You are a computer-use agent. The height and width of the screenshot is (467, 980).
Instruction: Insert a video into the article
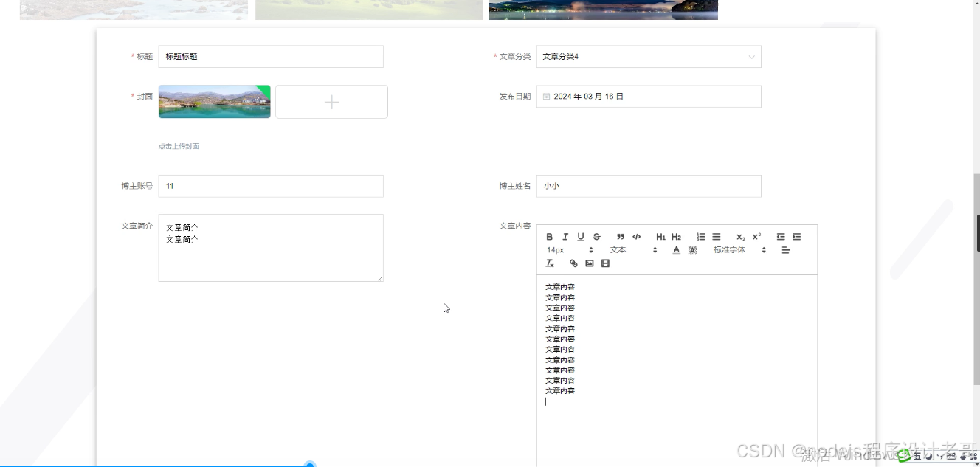[x=605, y=263]
